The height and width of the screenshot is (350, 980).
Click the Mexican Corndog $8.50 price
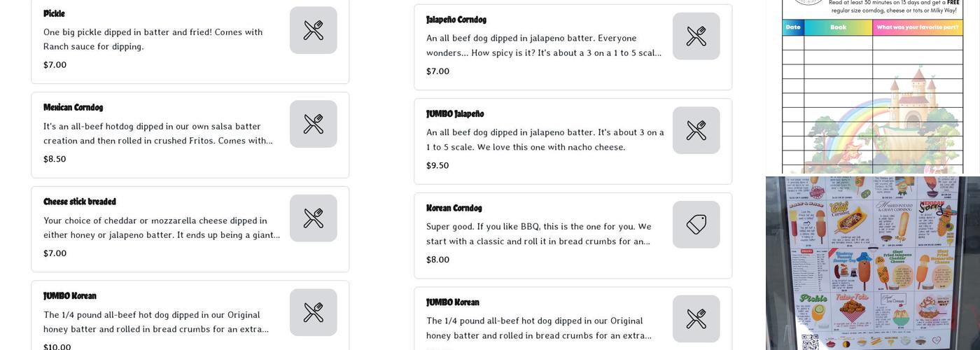55,159
